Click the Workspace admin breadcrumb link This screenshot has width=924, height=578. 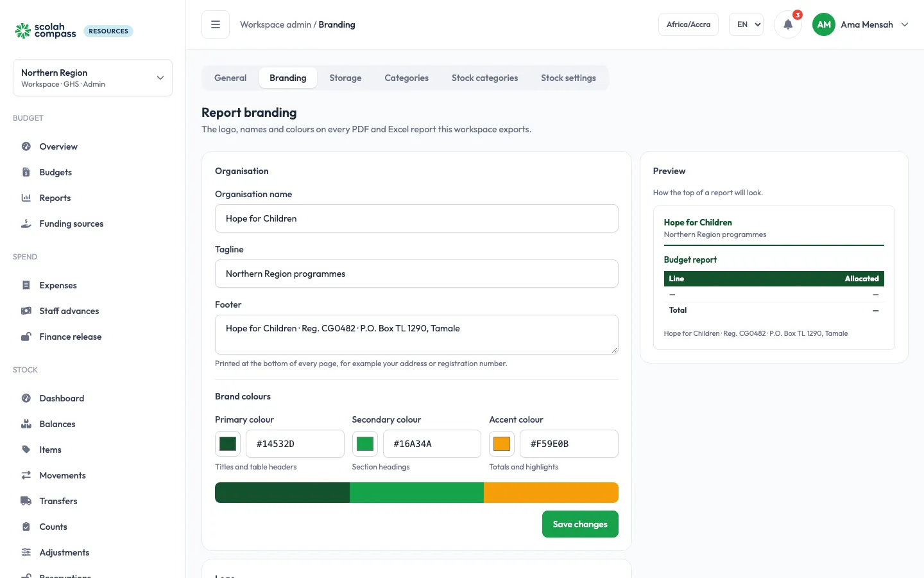coord(275,24)
